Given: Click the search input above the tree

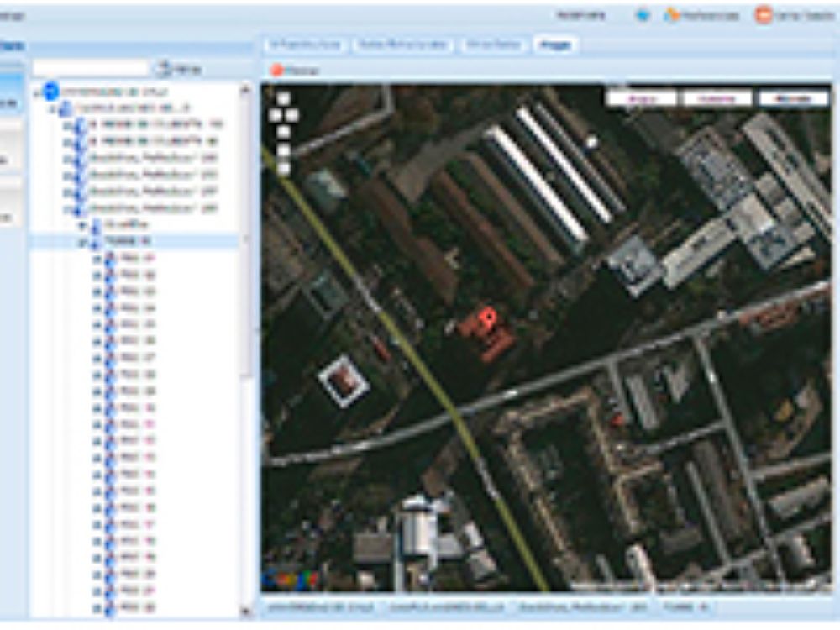Looking at the screenshot, I should 90,68.
